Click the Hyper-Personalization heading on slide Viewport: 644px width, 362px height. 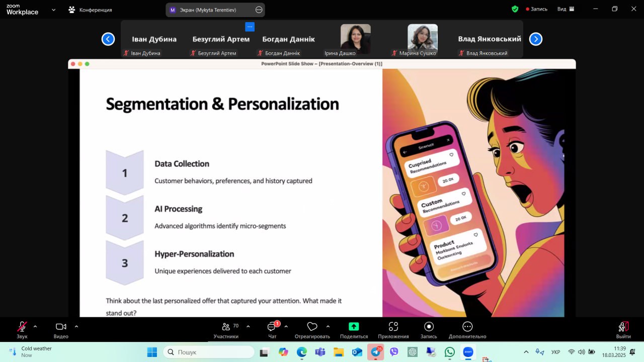[194, 254]
